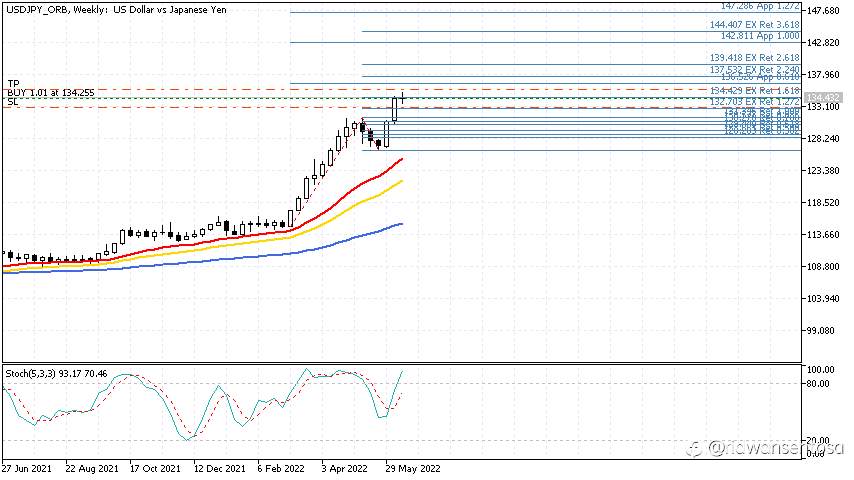Select the TP take-profit line label
Screen dimensions: 854x480
13,84
